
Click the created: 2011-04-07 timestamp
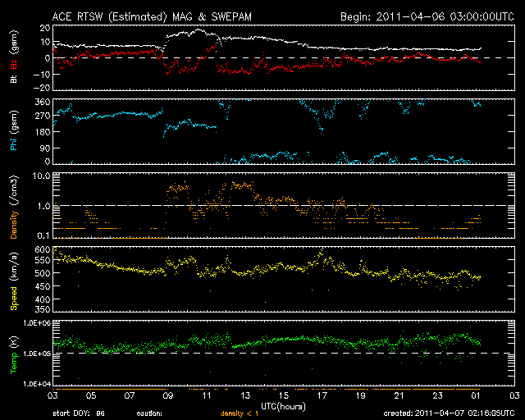449,413
